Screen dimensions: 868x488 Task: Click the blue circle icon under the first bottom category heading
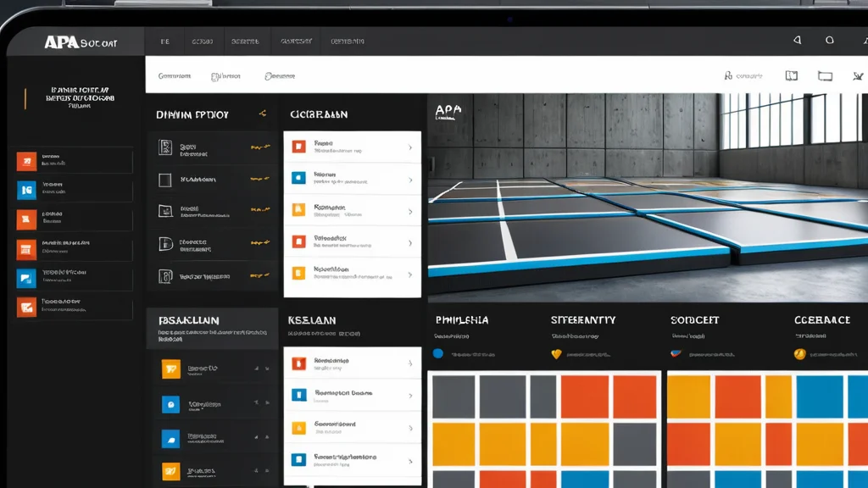(438, 353)
